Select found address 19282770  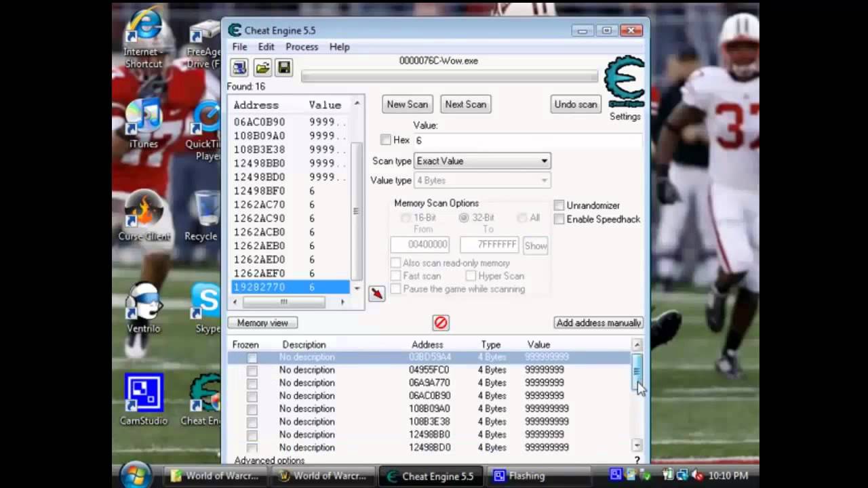coord(290,287)
